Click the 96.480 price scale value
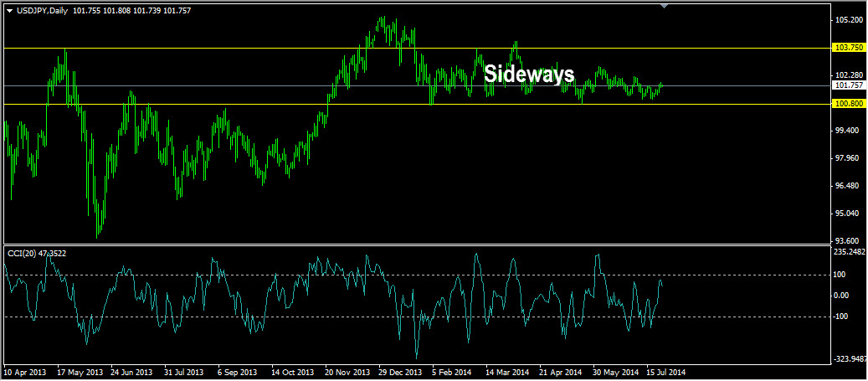Viewport: 868px width, 381px height. (850, 186)
